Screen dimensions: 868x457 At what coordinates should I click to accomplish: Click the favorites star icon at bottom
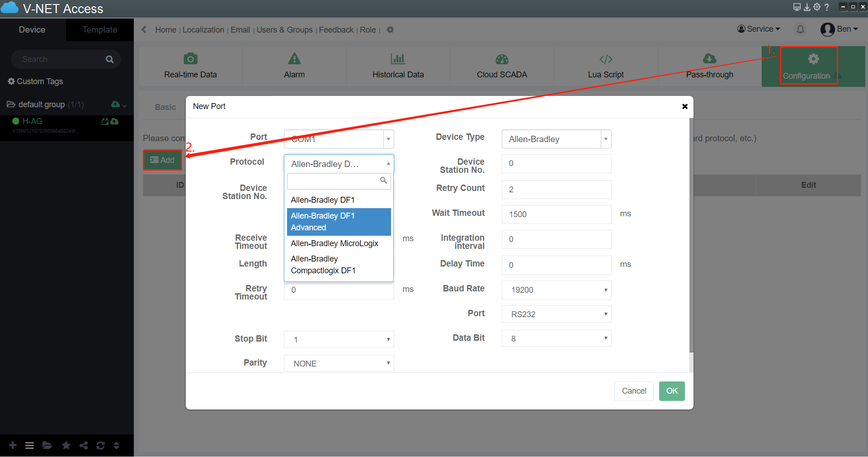[x=66, y=445]
